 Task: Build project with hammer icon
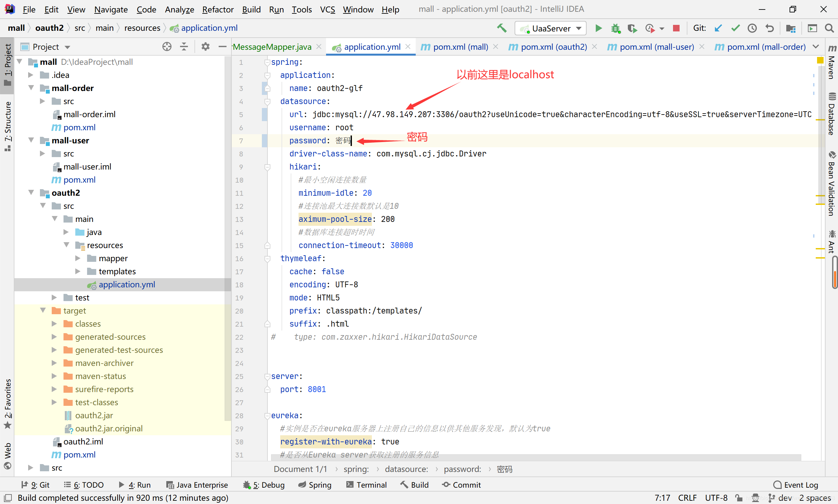coord(502,28)
